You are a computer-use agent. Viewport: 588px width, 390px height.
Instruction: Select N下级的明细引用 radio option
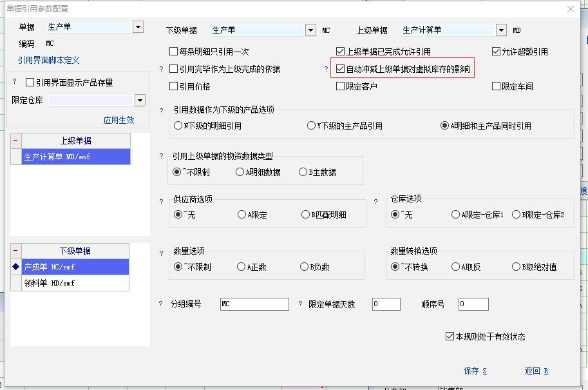click(x=178, y=126)
